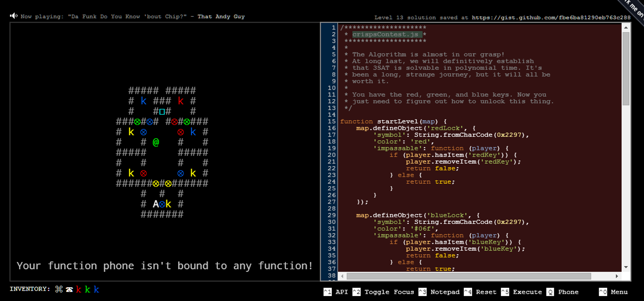Click the ^3 shortcut key icon
The width and height of the screenshot is (644, 301).
[422, 292]
